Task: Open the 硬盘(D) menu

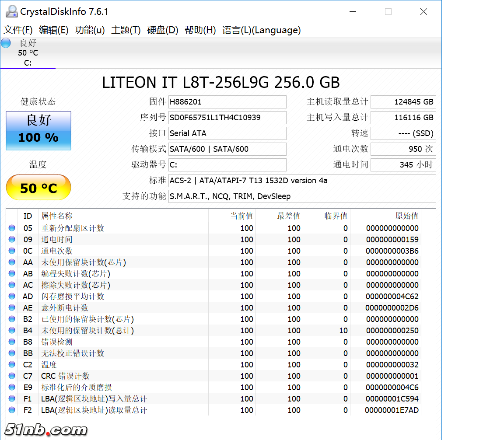Action: [162, 30]
